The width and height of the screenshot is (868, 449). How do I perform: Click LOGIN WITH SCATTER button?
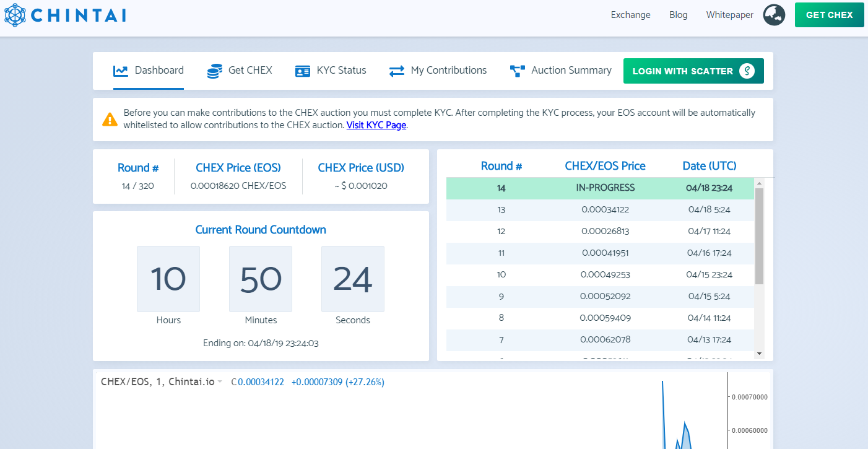(x=693, y=71)
